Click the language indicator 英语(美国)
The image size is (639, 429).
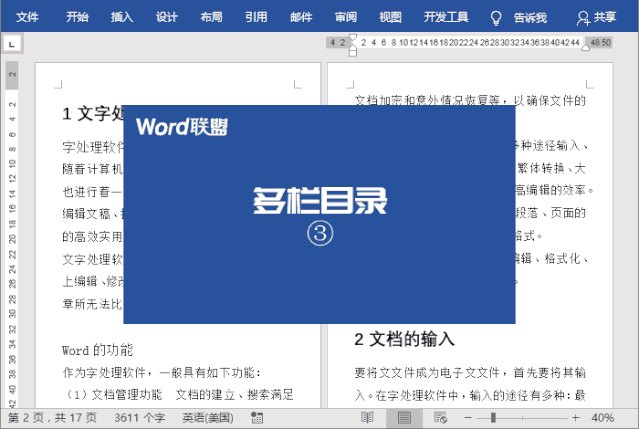pyautogui.click(x=208, y=418)
